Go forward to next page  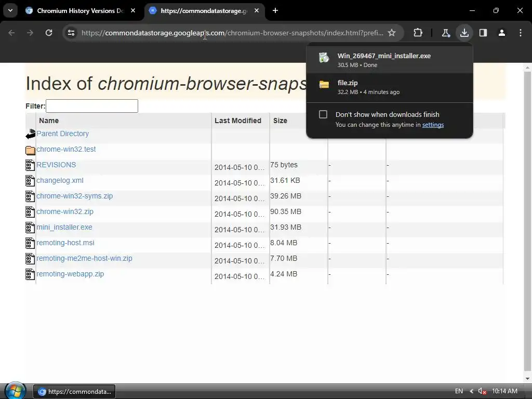click(x=30, y=33)
